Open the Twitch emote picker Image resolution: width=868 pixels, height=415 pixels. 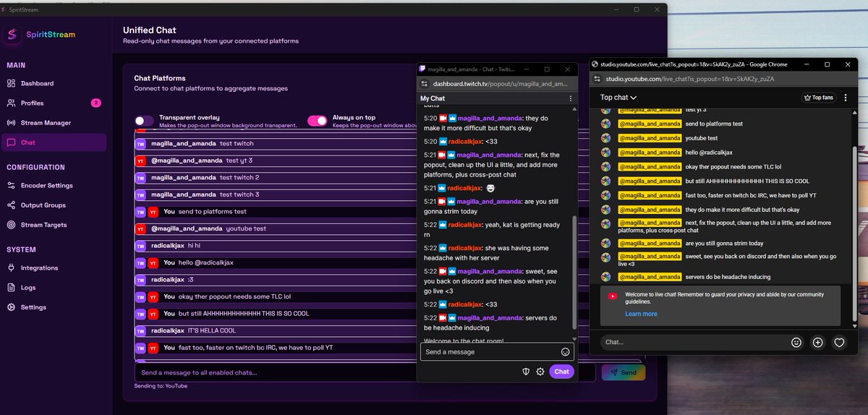566,352
